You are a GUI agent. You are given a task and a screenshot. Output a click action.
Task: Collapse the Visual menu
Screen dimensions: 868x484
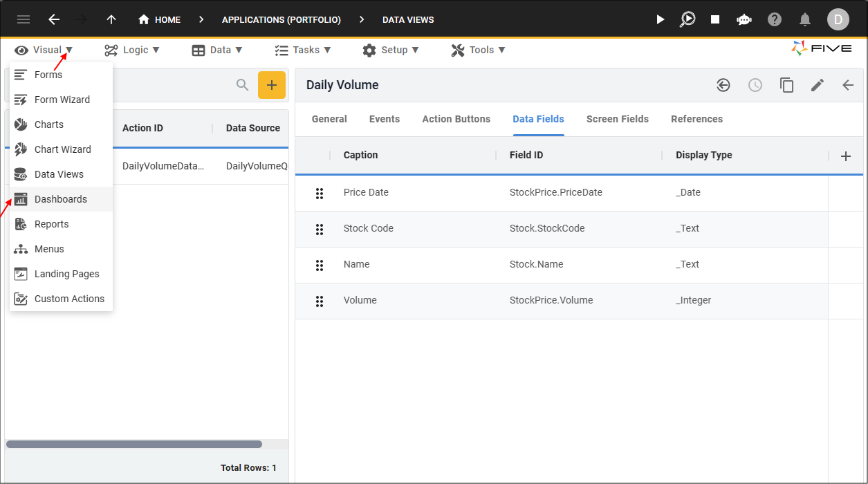point(44,50)
